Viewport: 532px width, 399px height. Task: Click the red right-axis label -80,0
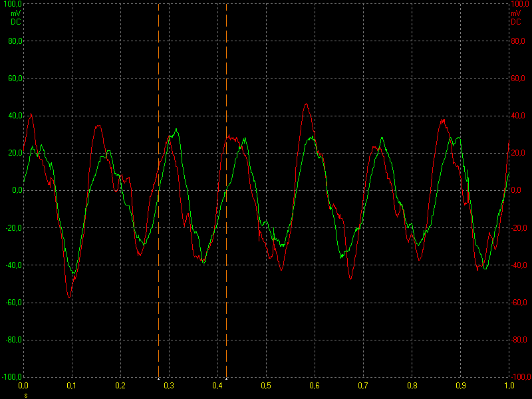[519, 340]
